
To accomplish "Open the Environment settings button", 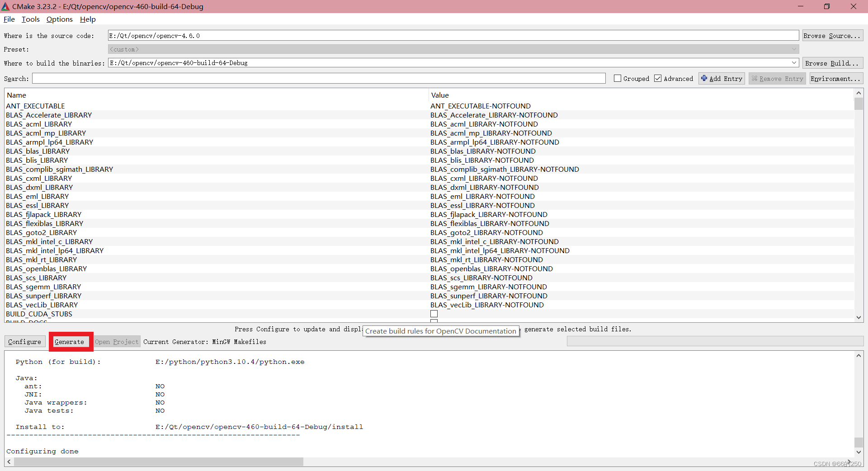I will (836, 79).
